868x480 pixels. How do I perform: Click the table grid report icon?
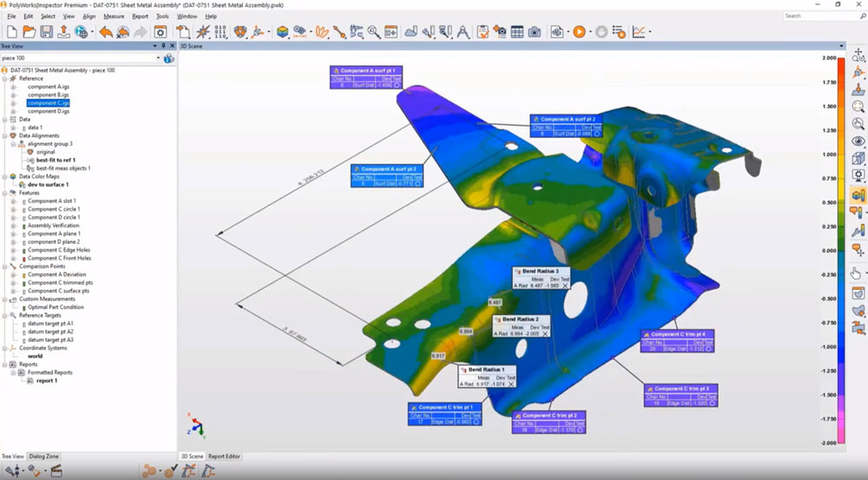point(517,32)
